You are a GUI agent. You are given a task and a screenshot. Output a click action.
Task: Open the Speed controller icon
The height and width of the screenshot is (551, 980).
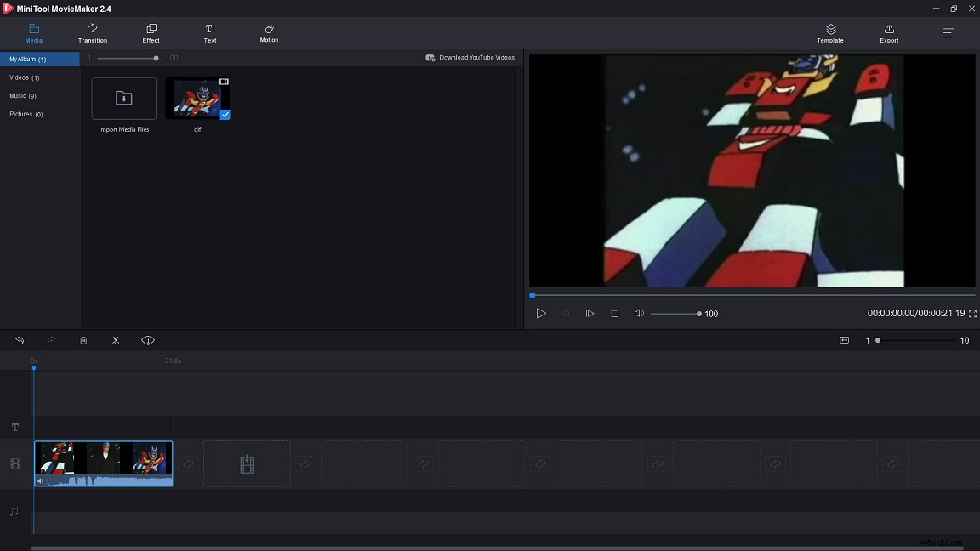pos(147,340)
